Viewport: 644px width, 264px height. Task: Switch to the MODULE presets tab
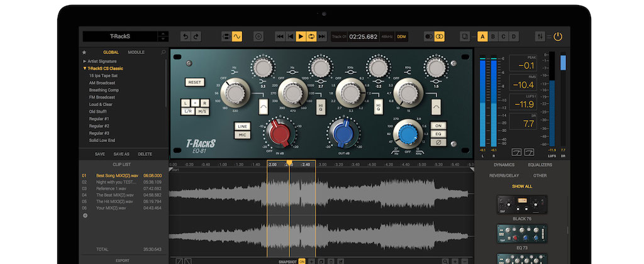point(136,53)
